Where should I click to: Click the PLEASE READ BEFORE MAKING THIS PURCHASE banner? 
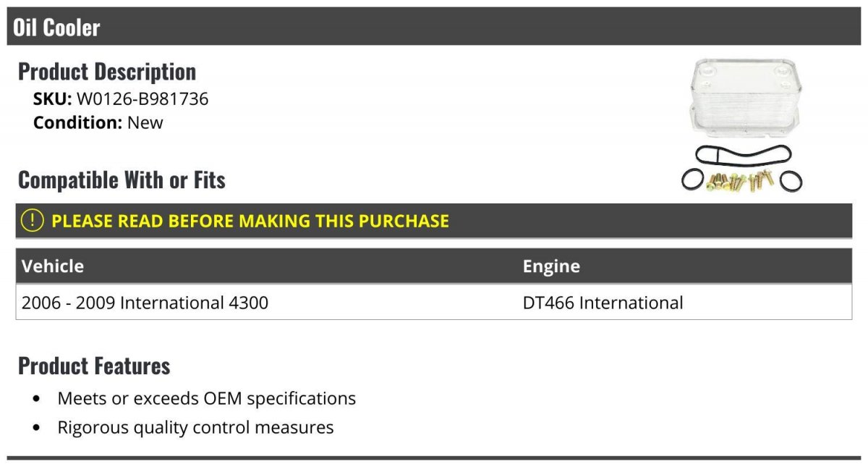[x=250, y=220]
